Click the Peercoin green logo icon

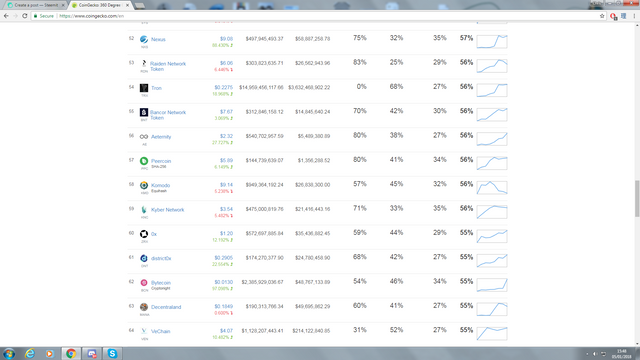144,161
